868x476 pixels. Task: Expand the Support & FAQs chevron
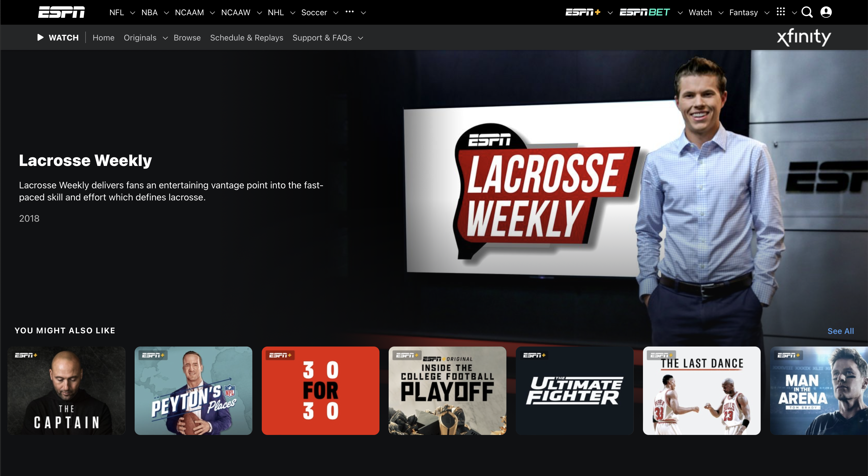[x=360, y=38]
